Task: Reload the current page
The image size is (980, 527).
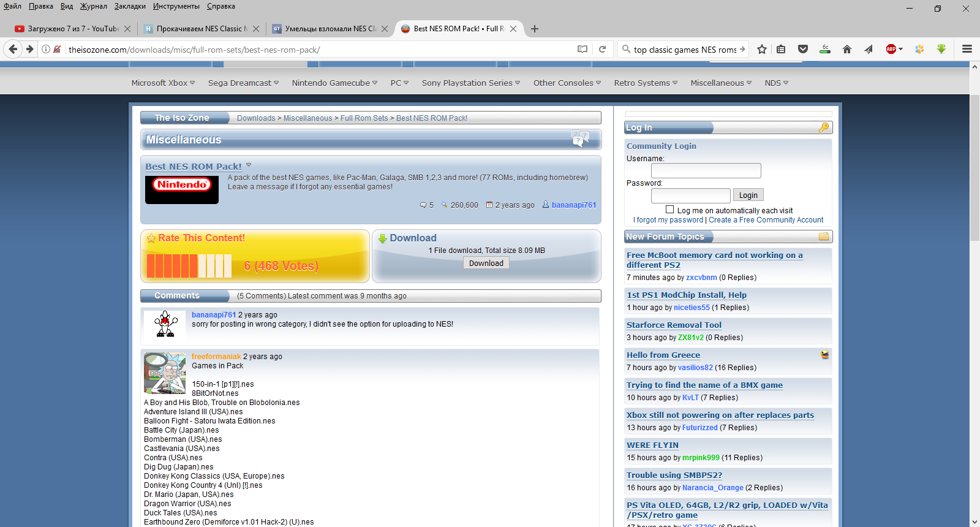Action: tap(602, 49)
